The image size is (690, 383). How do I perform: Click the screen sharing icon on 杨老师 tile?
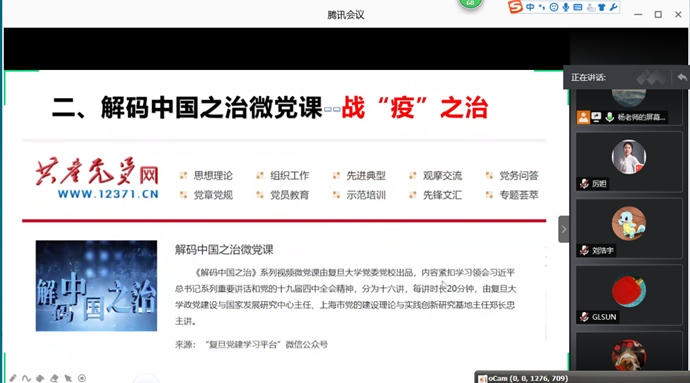tap(596, 117)
